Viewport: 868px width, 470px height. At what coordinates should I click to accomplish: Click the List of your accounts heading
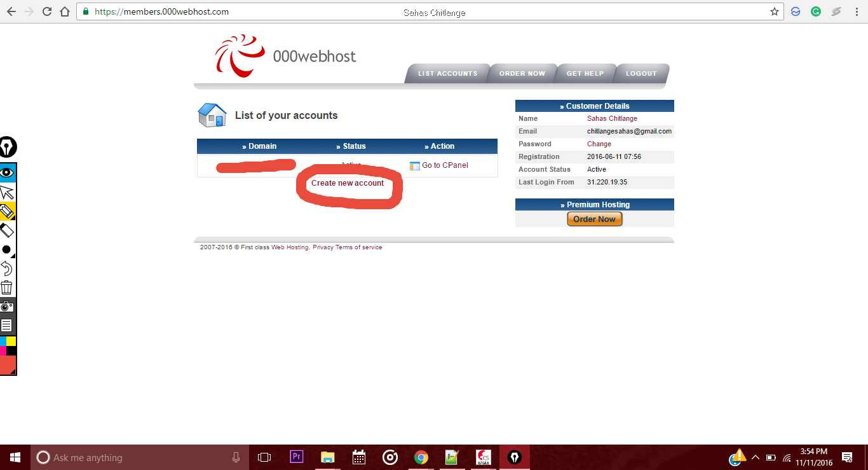pos(286,115)
